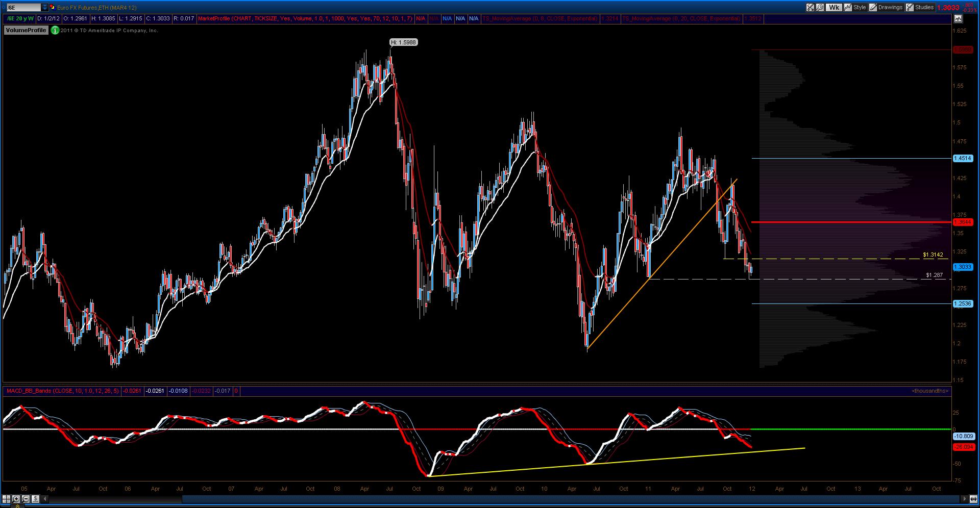Click the green info icon
980x508 pixels.
pos(55,30)
